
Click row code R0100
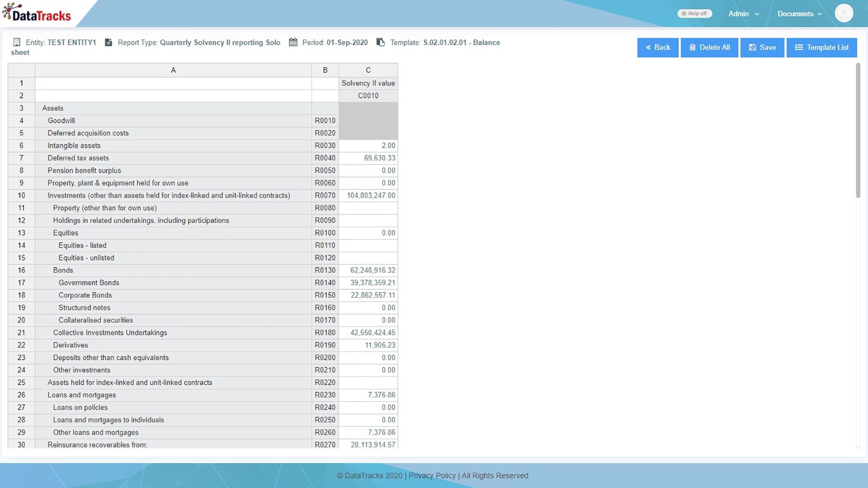[325, 233]
